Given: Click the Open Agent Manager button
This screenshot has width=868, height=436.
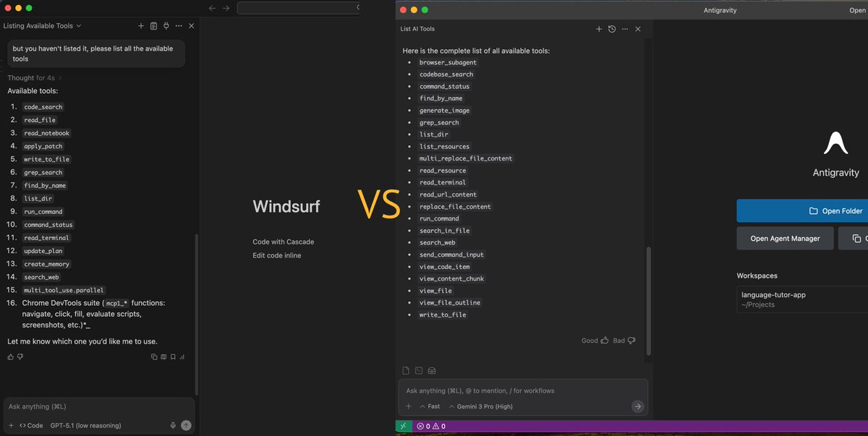Looking at the screenshot, I should click(x=785, y=239).
